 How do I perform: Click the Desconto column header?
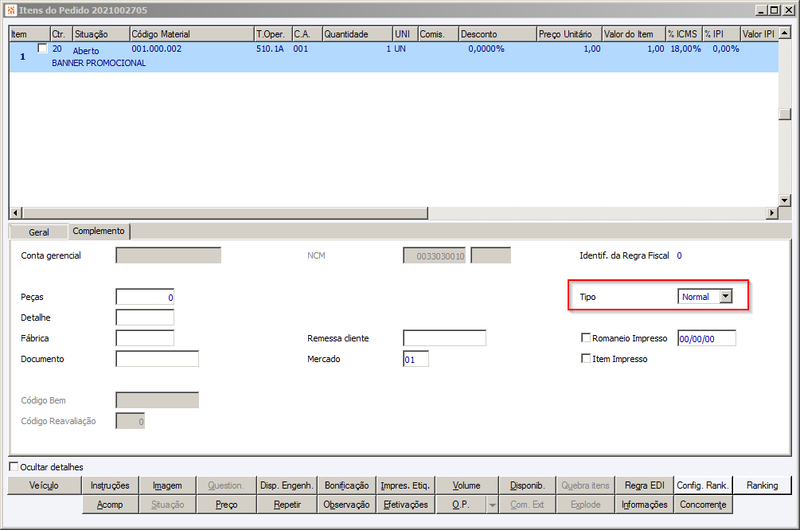point(497,34)
